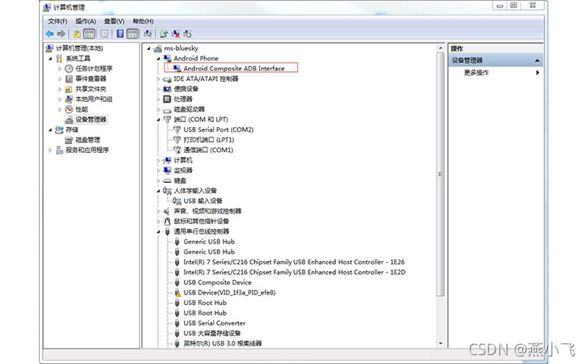Open the 文件(F) menu
Screen dimensions: 588x364
coord(58,21)
